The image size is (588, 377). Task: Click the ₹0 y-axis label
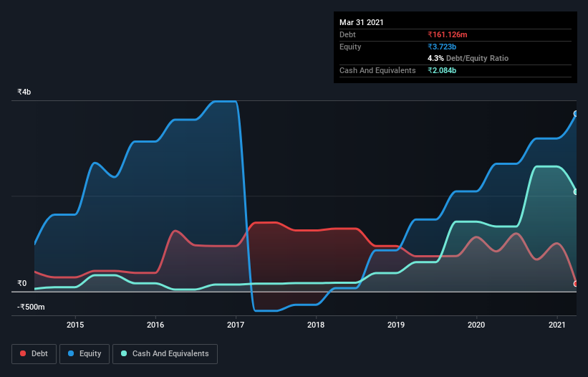pyautogui.click(x=22, y=283)
